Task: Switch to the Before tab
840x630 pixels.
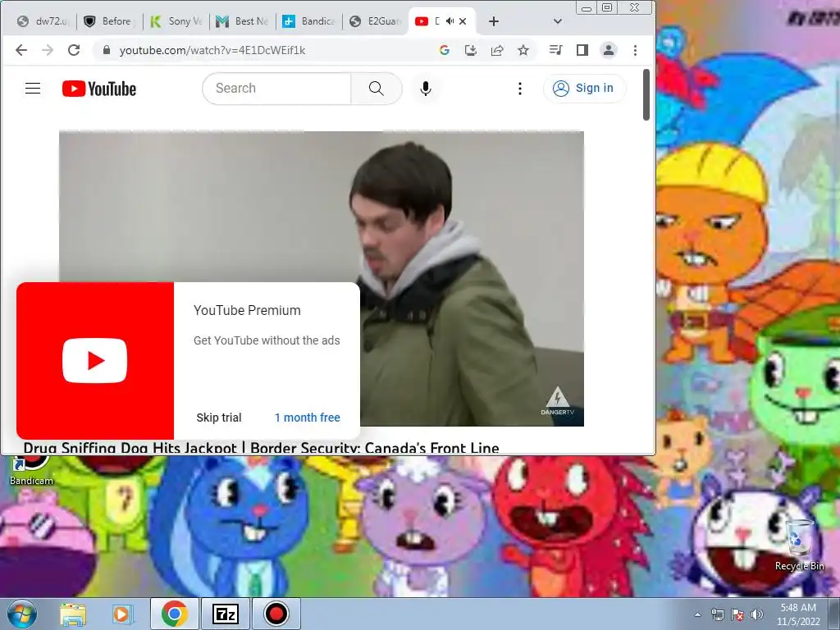Action: click(111, 21)
